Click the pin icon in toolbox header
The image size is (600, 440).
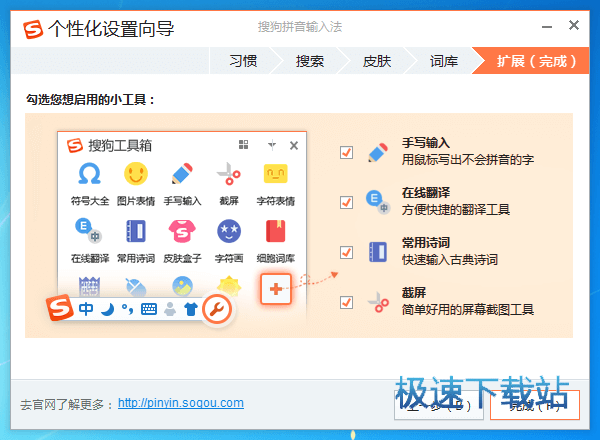pyautogui.click(x=272, y=145)
